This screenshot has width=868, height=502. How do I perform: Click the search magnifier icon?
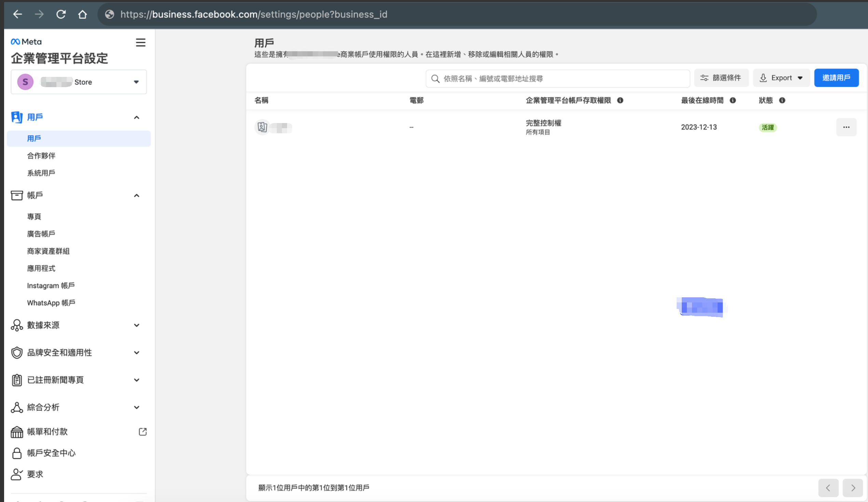click(x=435, y=79)
